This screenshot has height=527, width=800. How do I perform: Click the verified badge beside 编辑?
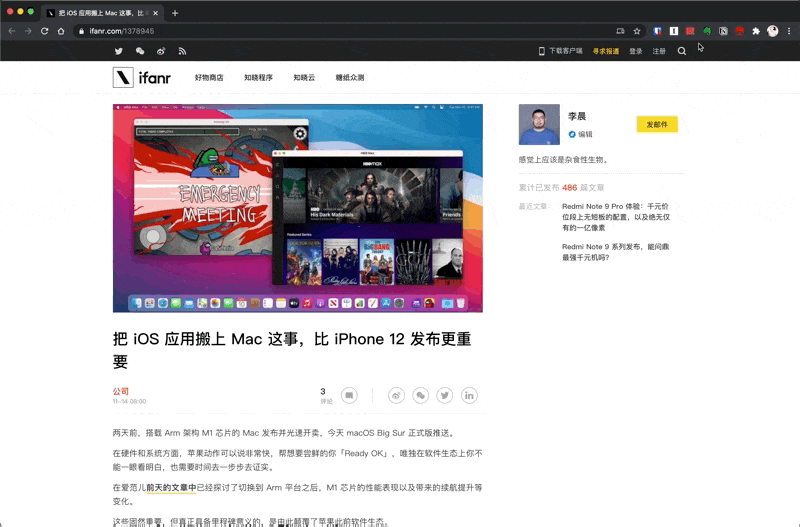pyautogui.click(x=572, y=134)
